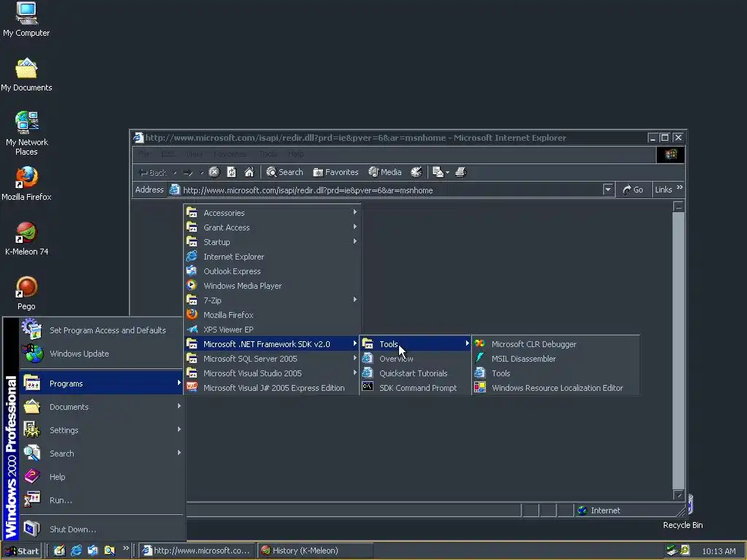Screen dimensions: 747x560
Task: Click the Forward arrow in IE
Action: point(187,172)
